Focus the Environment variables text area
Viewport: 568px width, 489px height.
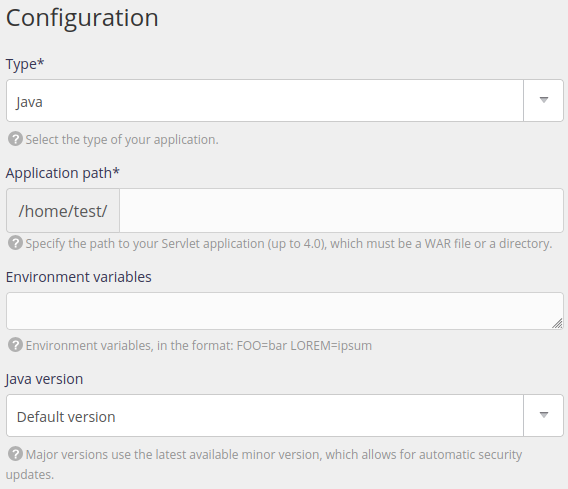point(285,311)
